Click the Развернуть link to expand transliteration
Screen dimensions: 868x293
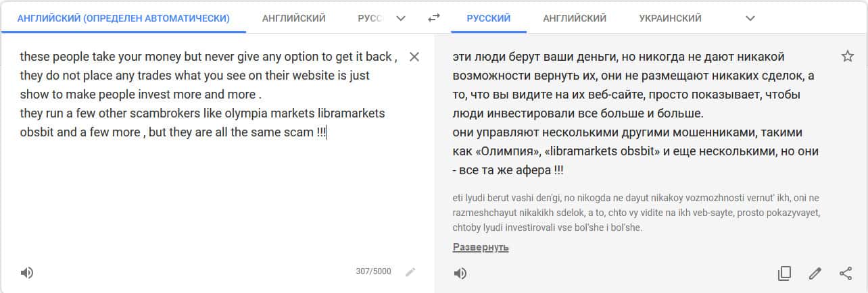(x=480, y=247)
